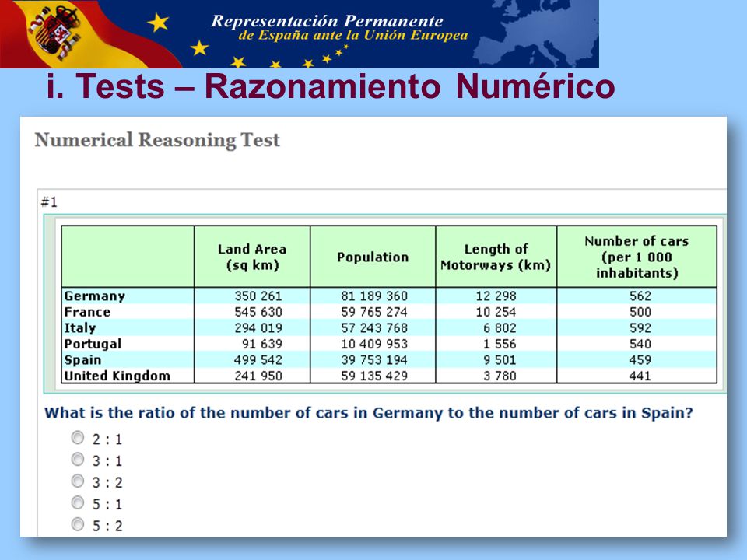The image size is (747, 560).
Task: Click the slide heading 'i. Tests – Razonamiento Numérico'
Action: coord(331,86)
